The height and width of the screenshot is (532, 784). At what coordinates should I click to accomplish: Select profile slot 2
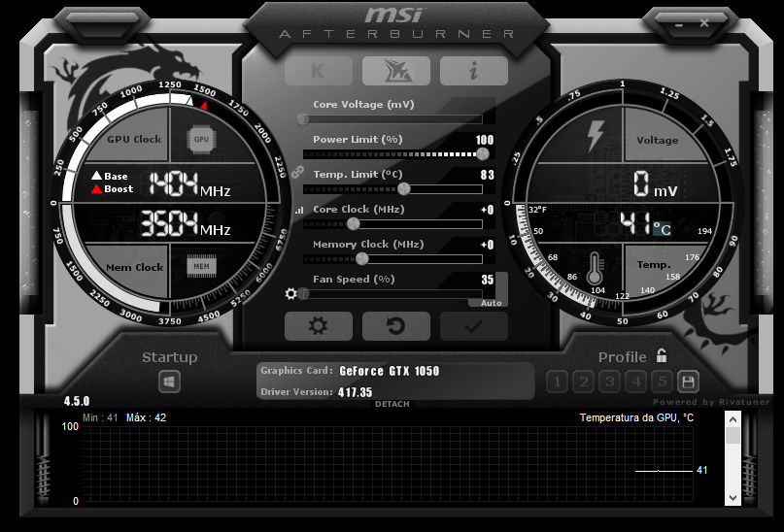pyautogui.click(x=584, y=382)
